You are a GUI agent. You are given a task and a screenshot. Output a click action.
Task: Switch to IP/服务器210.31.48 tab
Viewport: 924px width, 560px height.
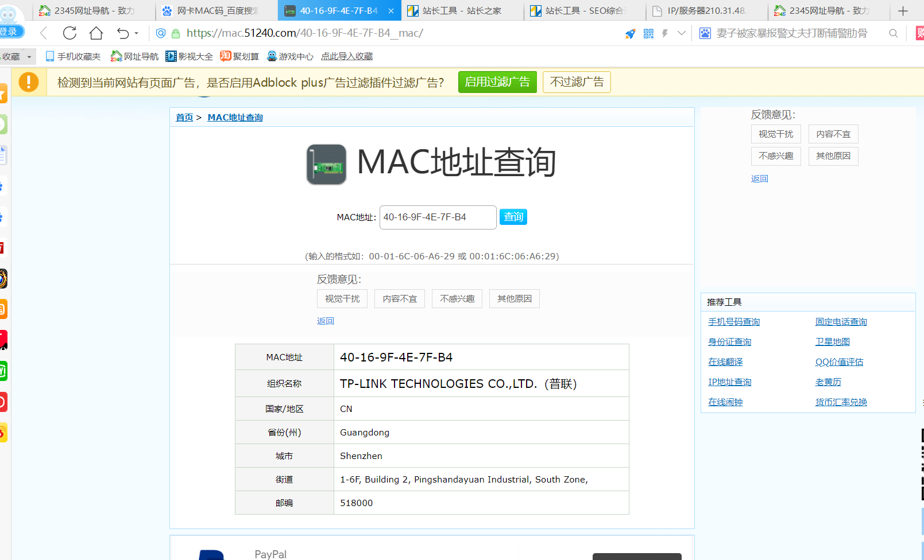click(707, 11)
